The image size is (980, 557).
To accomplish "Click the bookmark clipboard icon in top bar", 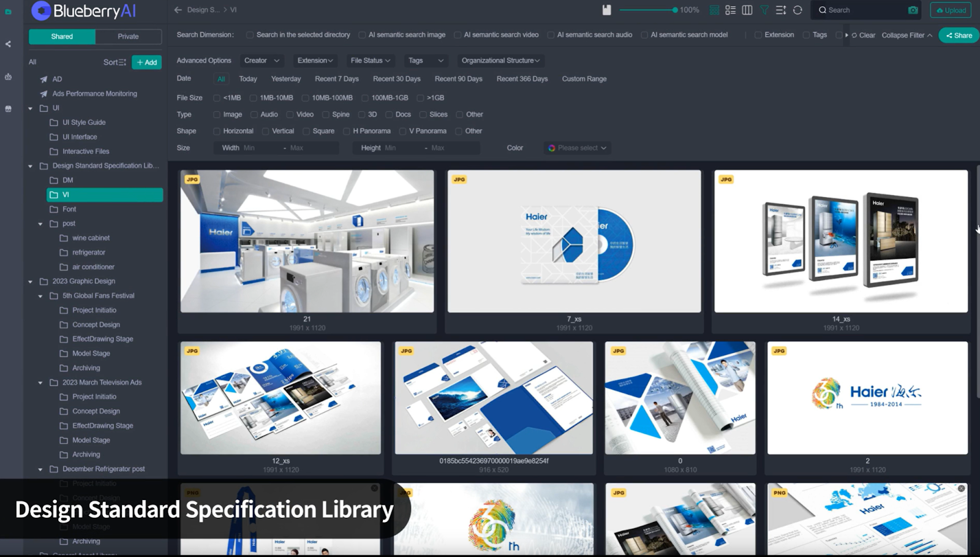I will [606, 10].
